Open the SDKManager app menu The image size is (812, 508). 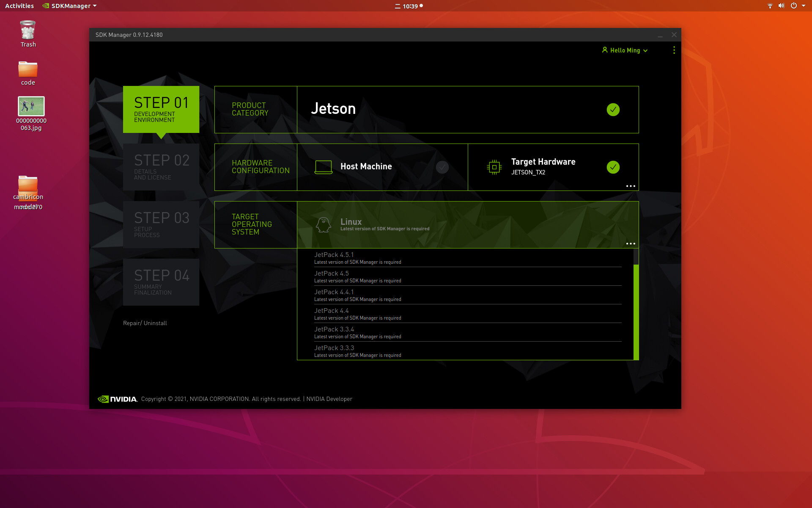point(70,6)
